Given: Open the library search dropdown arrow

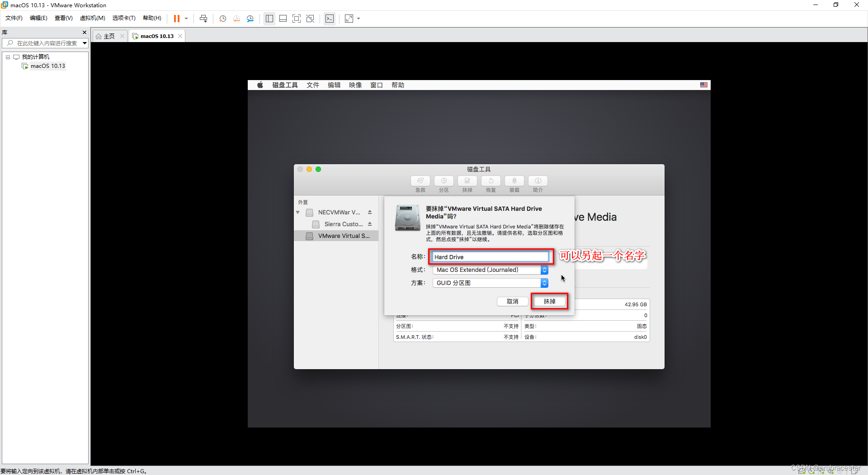Looking at the screenshot, I should 85,43.
